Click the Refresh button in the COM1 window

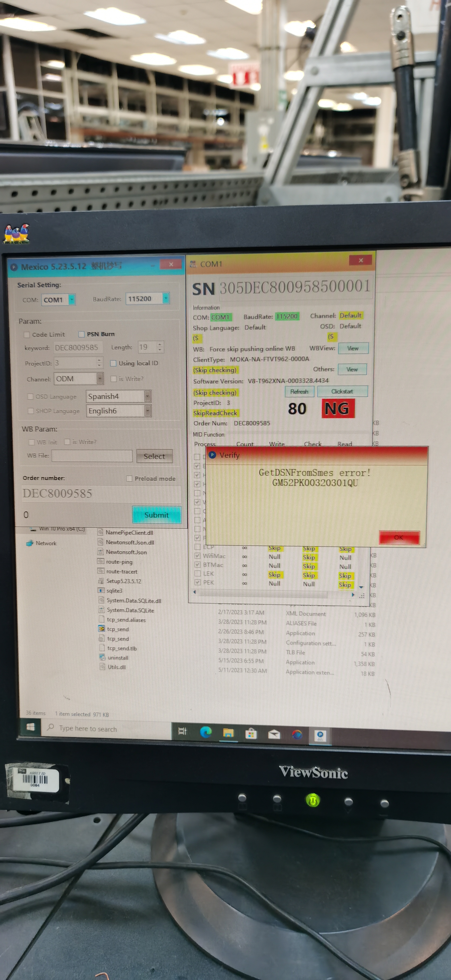(299, 391)
